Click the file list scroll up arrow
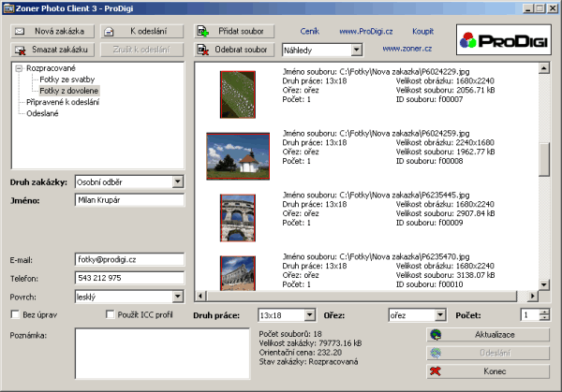The image size is (562, 392). [544, 68]
